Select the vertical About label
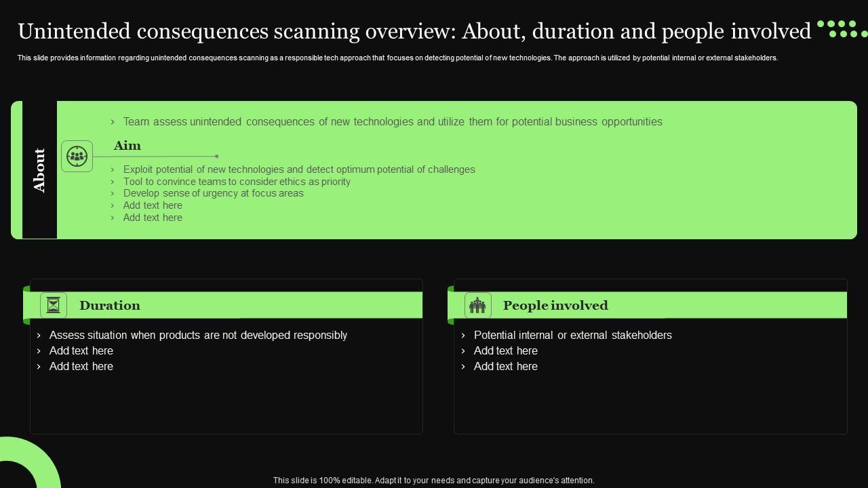The image size is (868, 488). point(39,170)
